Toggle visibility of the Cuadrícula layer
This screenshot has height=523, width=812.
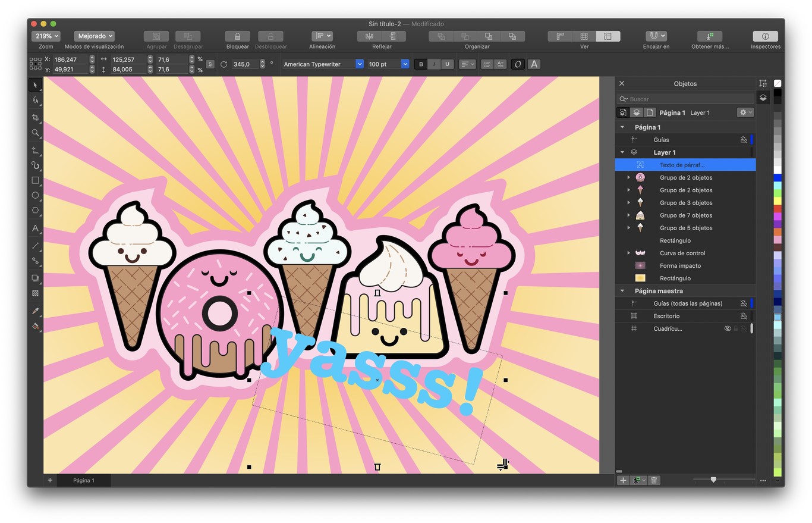point(728,328)
